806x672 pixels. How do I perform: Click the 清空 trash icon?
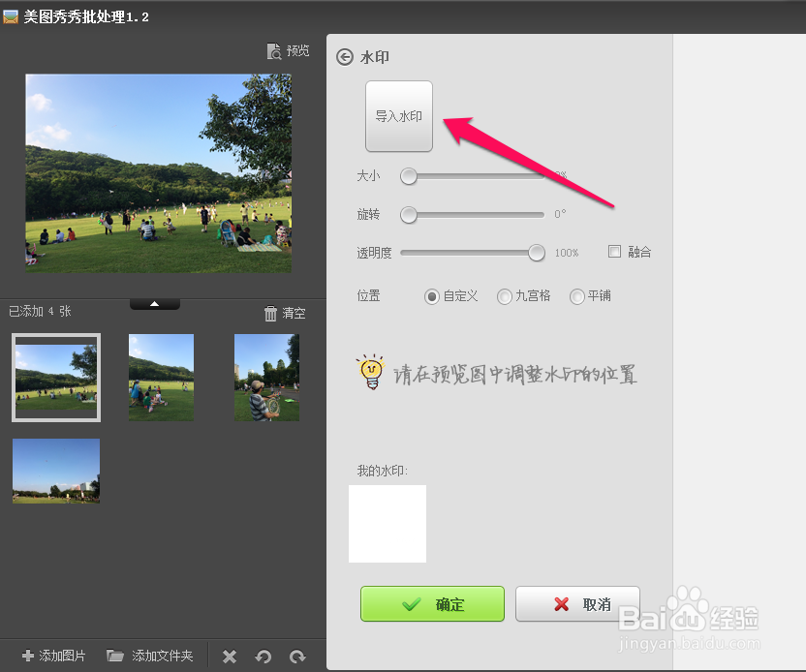(x=270, y=313)
